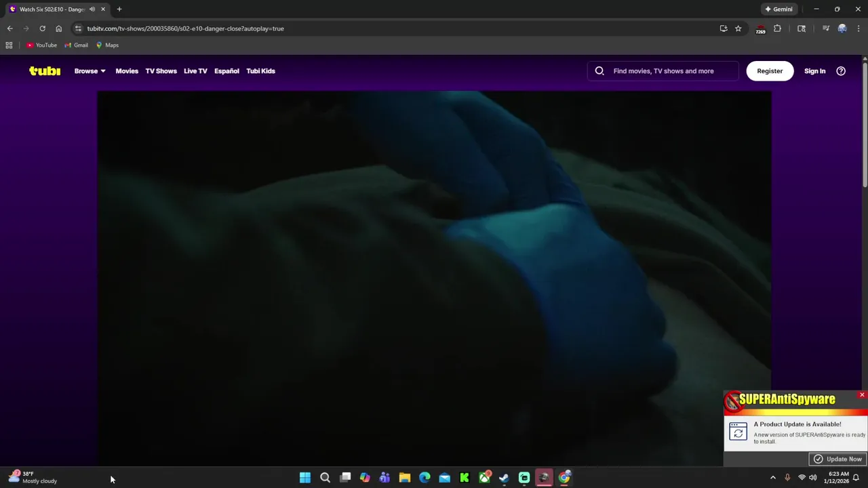Screen dimensions: 868x488
Task: Open the weather widget showing 38°F
Action: [x=33, y=478]
